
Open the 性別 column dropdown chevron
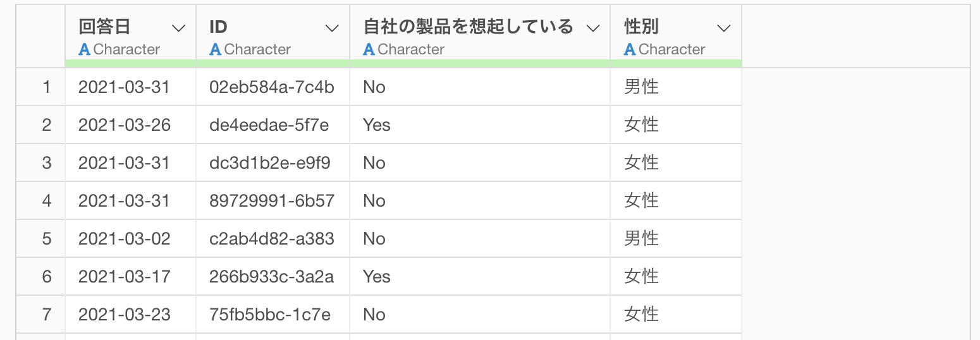(724, 28)
